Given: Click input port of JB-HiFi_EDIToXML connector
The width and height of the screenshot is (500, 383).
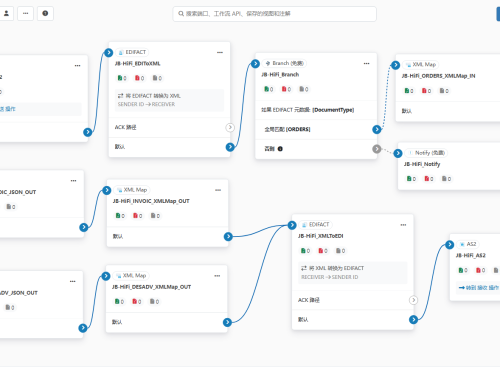Looking at the screenshot, I should pos(109,53).
